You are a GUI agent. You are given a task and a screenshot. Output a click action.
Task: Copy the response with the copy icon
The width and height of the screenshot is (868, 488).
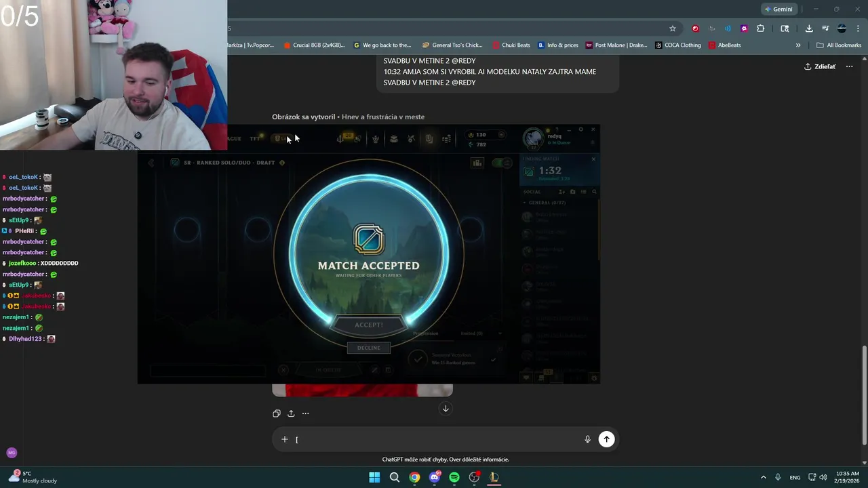point(277,413)
